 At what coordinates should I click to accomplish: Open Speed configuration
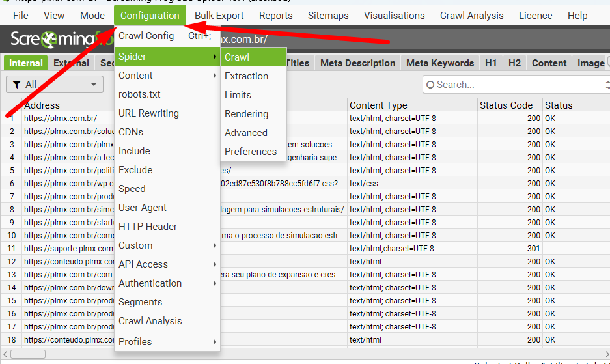pos(167,189)
